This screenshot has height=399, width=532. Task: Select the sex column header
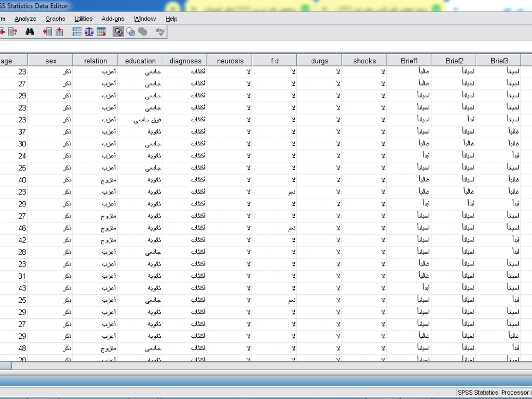50,60
